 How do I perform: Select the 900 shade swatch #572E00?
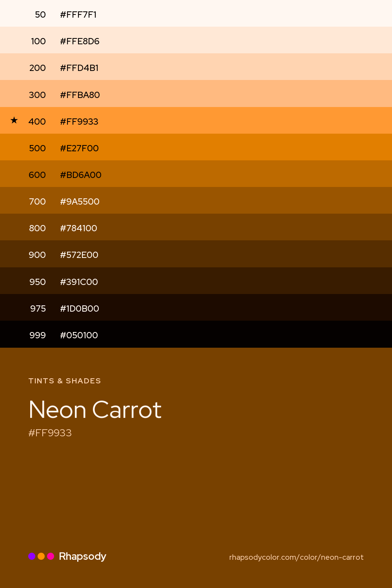coord(196,254)
